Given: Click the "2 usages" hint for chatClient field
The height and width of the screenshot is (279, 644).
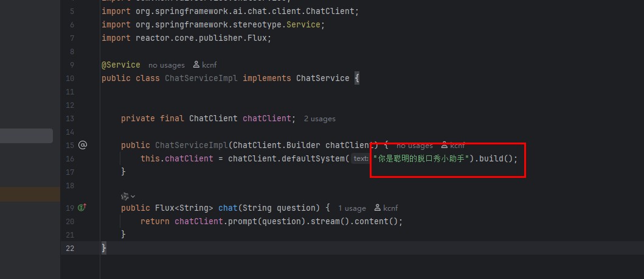Looking at the screenshot, I should (319, 119).
